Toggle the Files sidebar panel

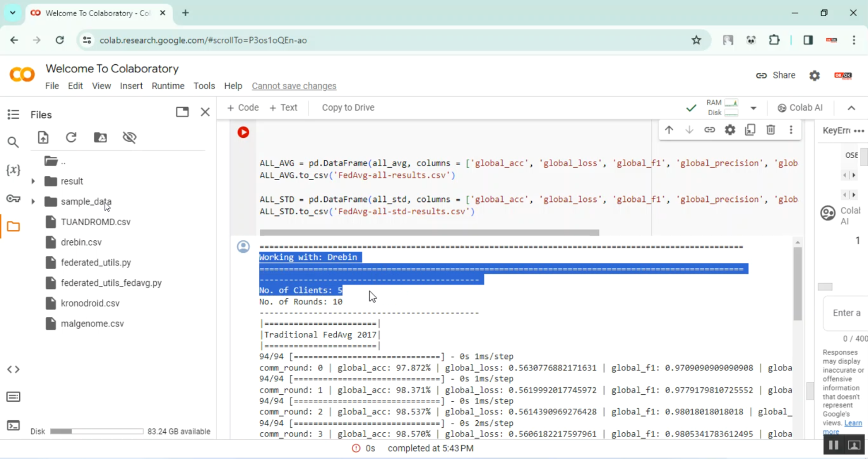coord(13,226)
